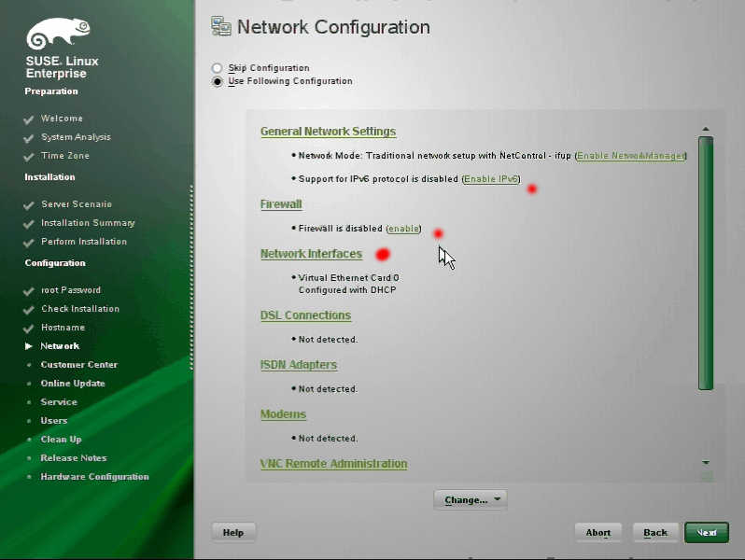Open General Network Settings link
The image size is (745, 560).
(328, 132)
